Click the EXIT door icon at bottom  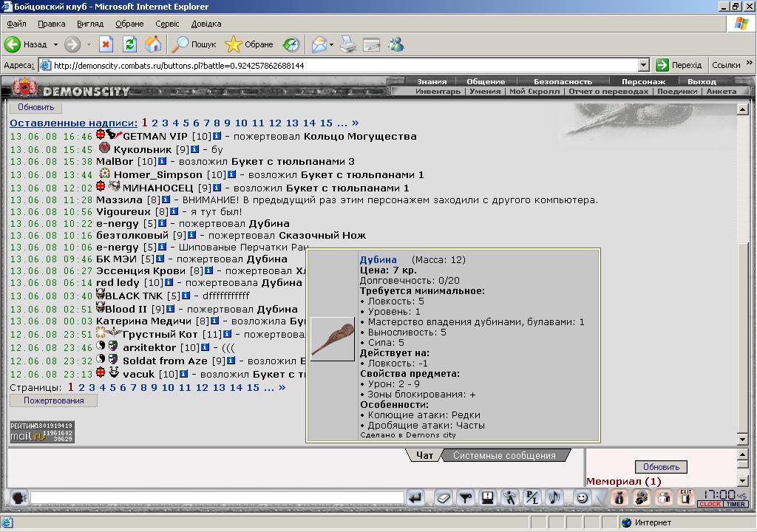click(685, 497)
